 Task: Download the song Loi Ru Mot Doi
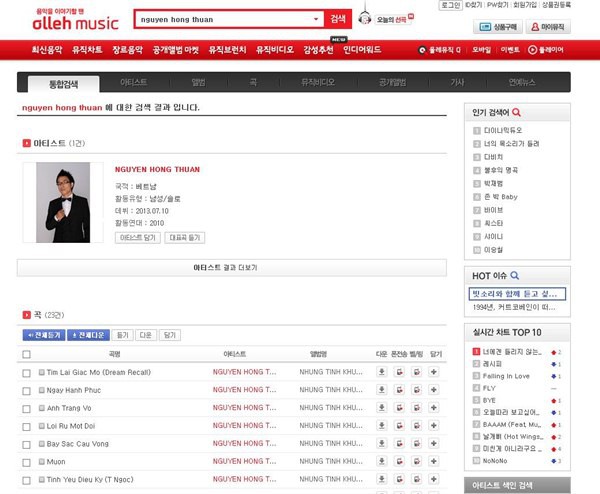(382, 426)
